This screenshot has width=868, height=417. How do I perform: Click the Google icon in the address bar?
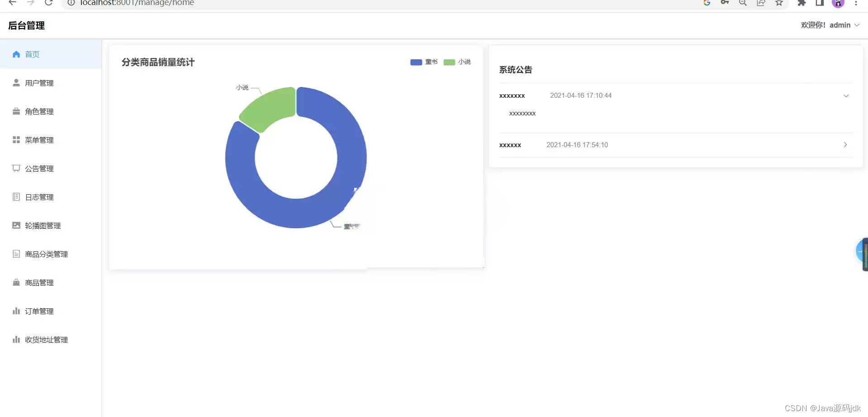[x=707, y=3]
